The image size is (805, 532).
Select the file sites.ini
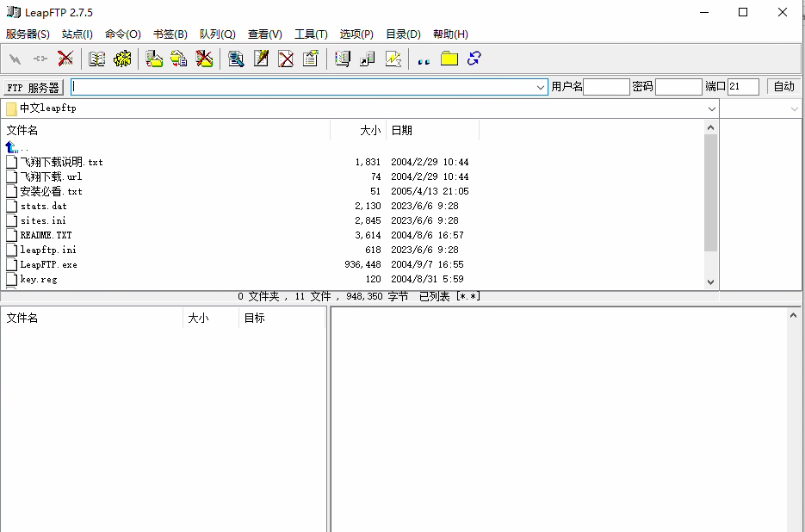pos(43,221)
